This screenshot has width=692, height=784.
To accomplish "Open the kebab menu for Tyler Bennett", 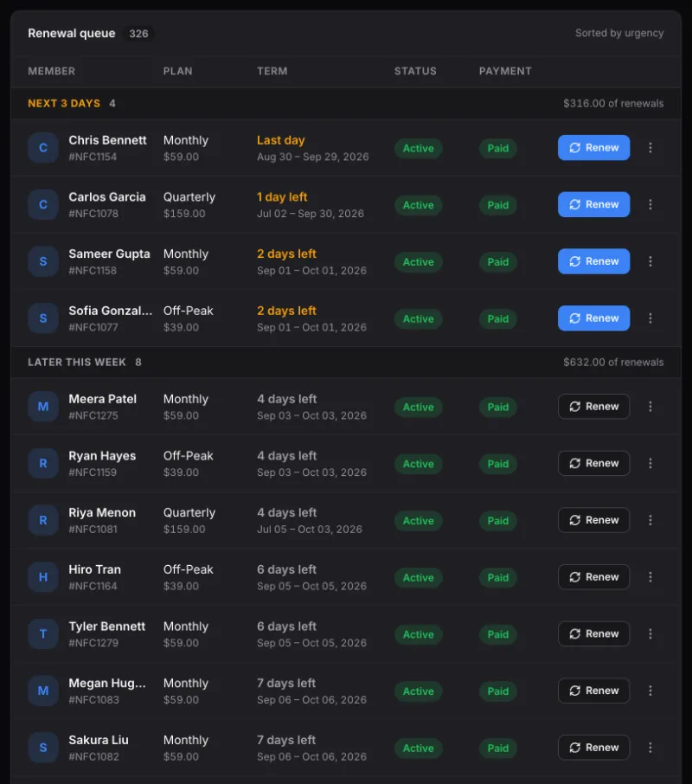I will (650, 634).
